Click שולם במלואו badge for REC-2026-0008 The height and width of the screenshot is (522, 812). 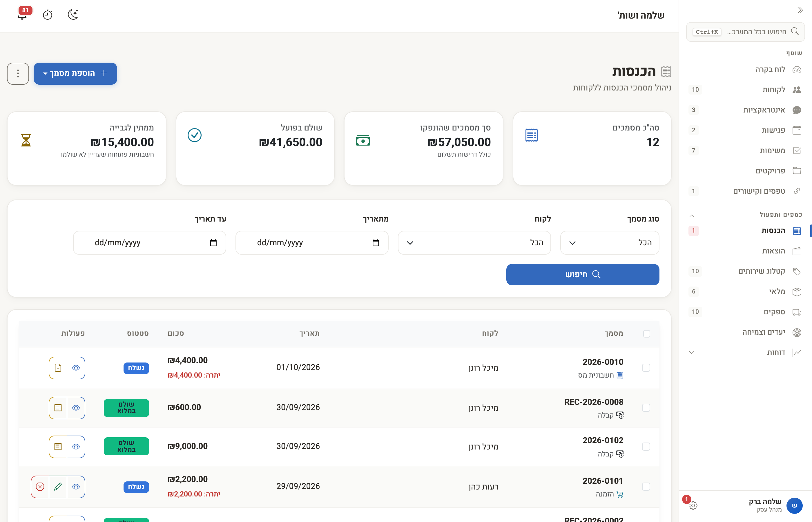[x=126, y=408]
